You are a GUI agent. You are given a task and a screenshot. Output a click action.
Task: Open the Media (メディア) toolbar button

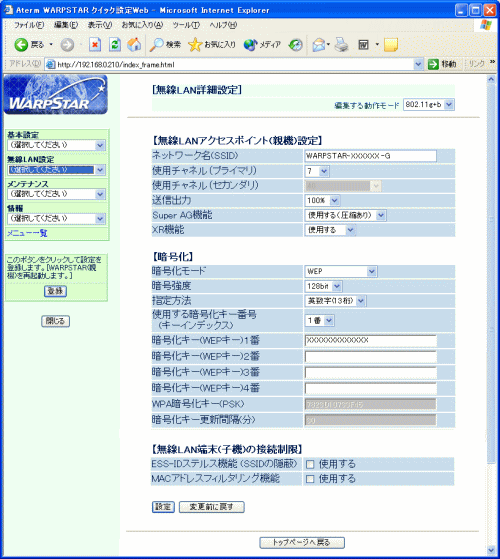click(262, 45)
